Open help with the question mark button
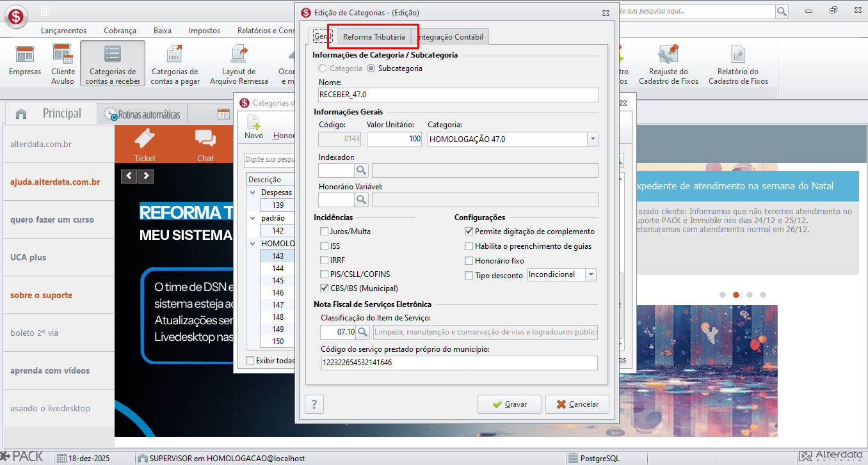 tap(314, 404)
